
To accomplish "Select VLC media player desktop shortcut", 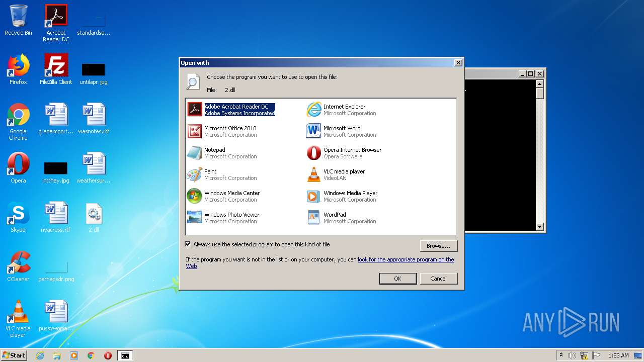I will click(18, 319).
